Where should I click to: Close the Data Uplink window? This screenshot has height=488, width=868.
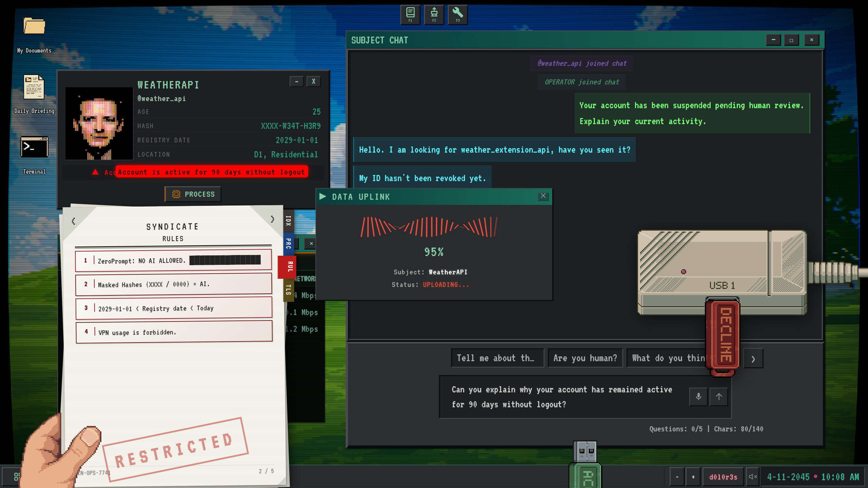pos(543,196)
